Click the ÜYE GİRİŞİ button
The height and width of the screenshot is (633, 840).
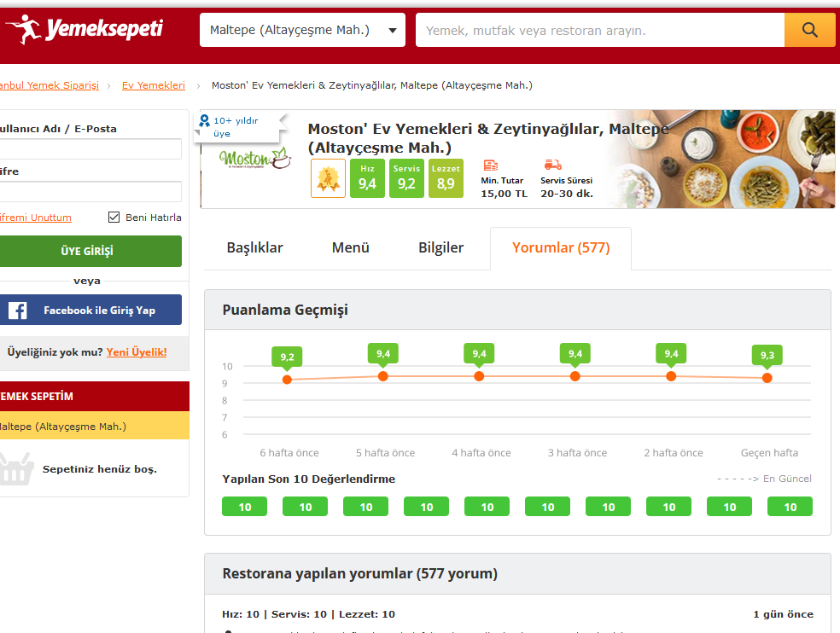(x=90, y=251)
